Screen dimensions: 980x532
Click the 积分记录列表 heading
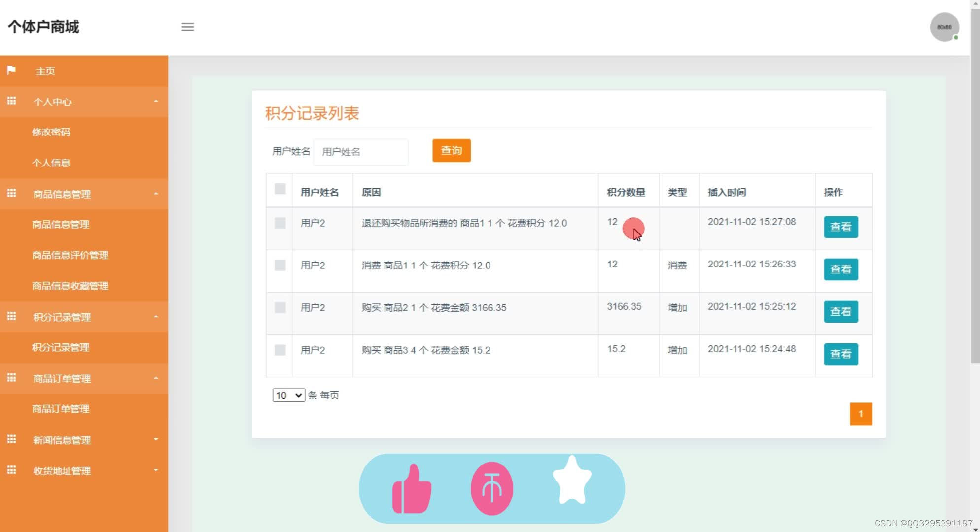(x=312, y=113)
